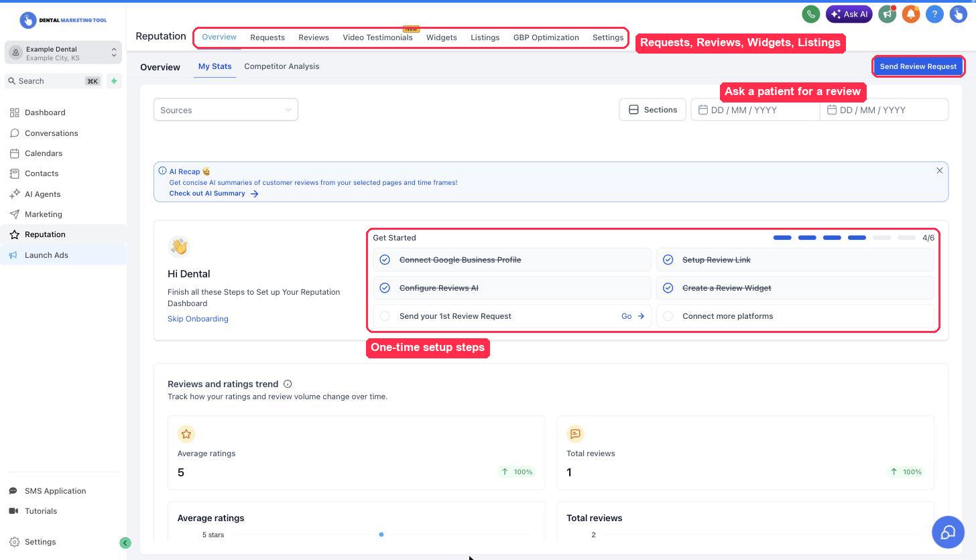Switch to Competitor Analysis tab
Screen dimensions: 976x560
(x=282, y=66)
